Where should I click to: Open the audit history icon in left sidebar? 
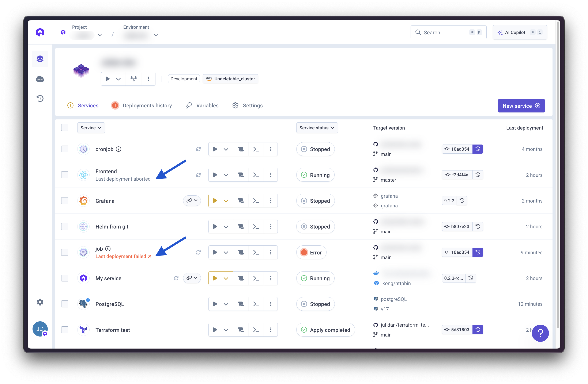pos(40,99)
